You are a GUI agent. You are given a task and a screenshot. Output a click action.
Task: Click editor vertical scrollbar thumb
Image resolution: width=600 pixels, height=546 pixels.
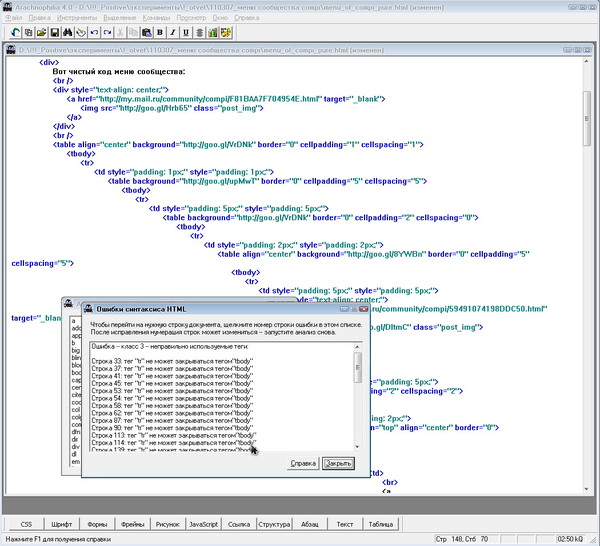pos(587,118)
